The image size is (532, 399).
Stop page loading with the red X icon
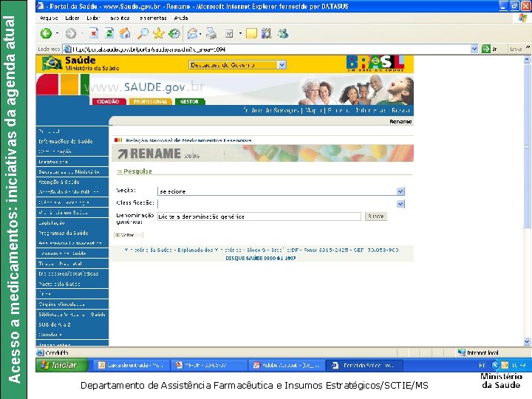94,33
